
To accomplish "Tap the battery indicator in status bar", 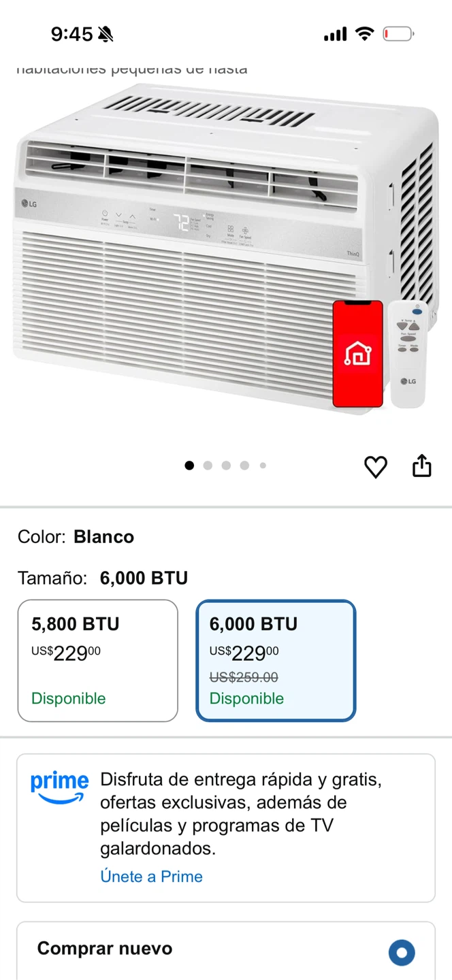I will pyautogui.click(x=398, y=33).
